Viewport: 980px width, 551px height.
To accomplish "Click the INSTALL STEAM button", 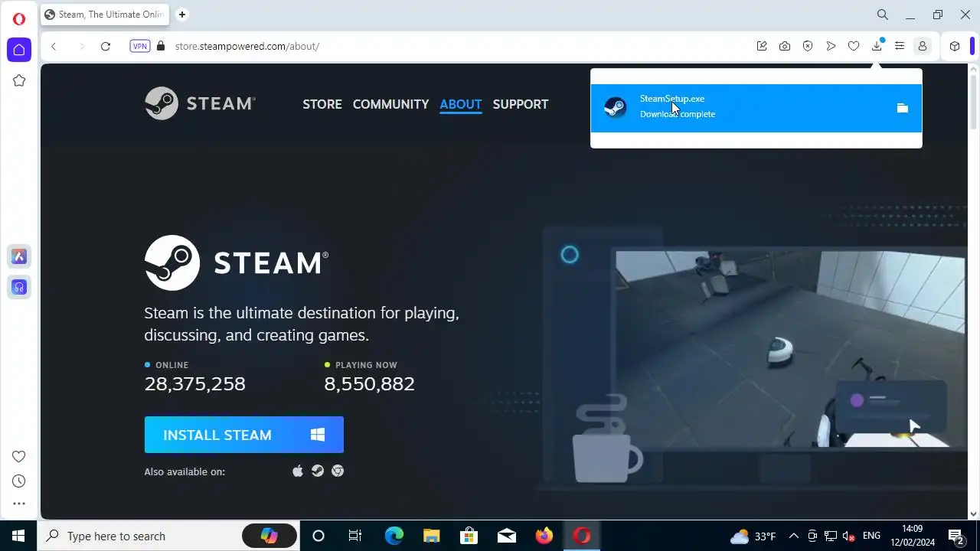I will (244, 435).
